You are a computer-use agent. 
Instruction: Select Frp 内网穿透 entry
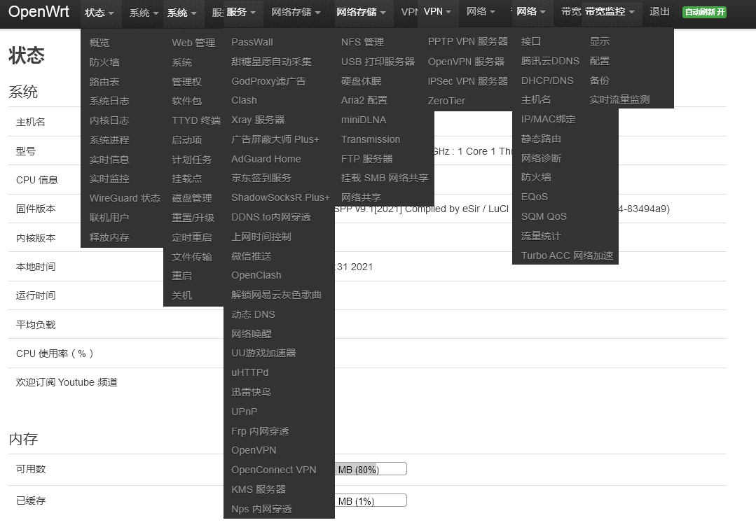[x=261, y=431]
